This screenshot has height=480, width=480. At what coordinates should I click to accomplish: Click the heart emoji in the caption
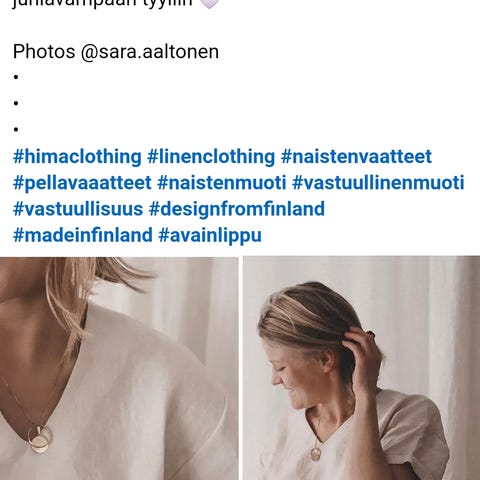[x=210, y=3]
